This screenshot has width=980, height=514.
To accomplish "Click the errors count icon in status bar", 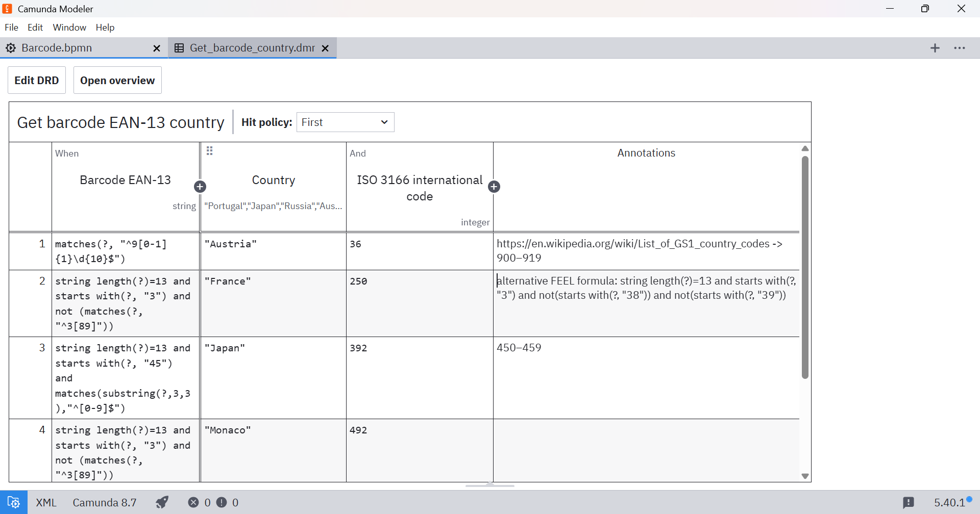I will pos(193,503).
